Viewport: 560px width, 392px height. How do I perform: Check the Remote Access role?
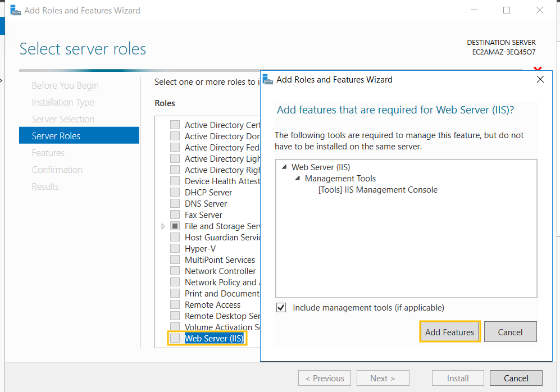(x=175, y=304)
